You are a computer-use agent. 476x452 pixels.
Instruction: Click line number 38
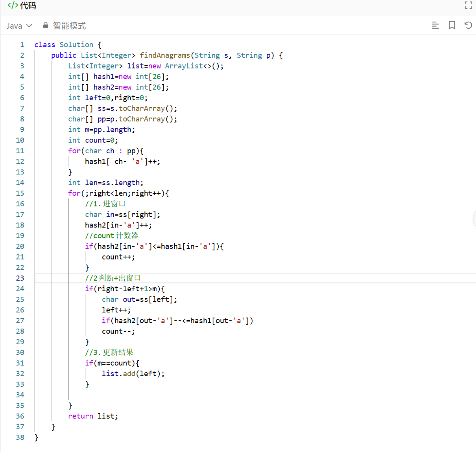pyautogui.click(x=20, y=437)
